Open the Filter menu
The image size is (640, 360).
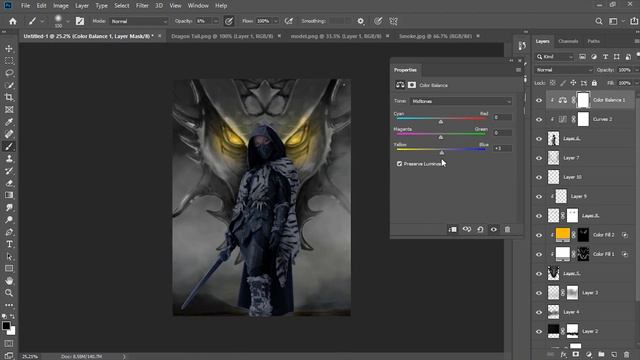[142, 6]
